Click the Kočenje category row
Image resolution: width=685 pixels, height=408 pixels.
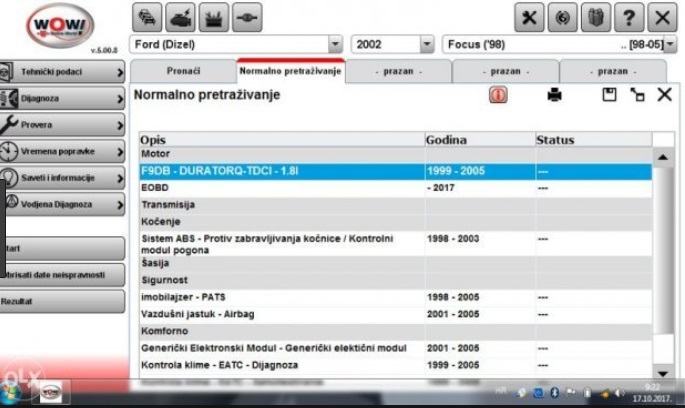(395, 222)
